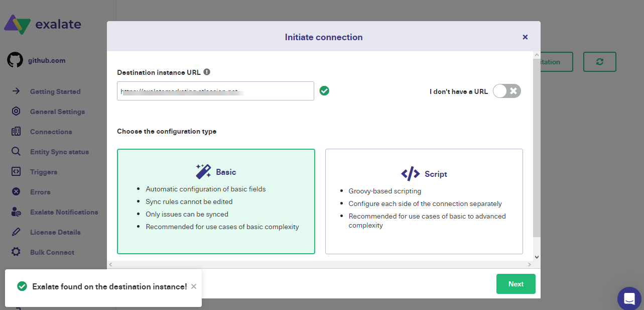This screenshot has height=310, width=644.
Task: Click the horizontal scrollbar left arrow
Action: click(110, 264)
